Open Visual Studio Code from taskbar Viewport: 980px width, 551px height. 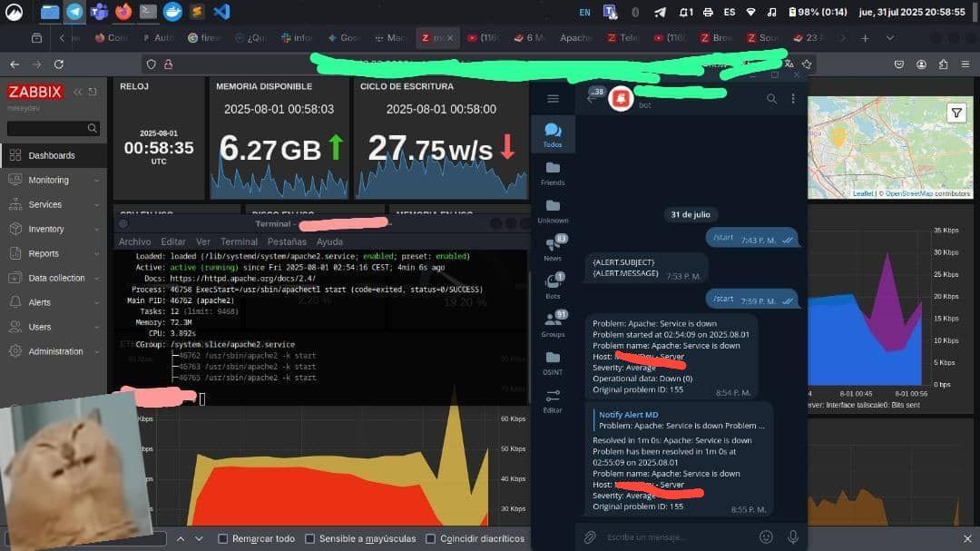pos(222,12)
